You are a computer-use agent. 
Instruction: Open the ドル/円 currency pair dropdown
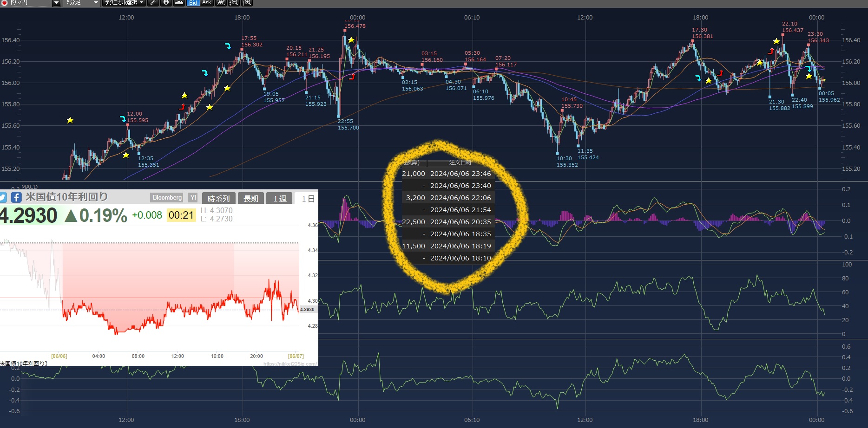(56, 3)
